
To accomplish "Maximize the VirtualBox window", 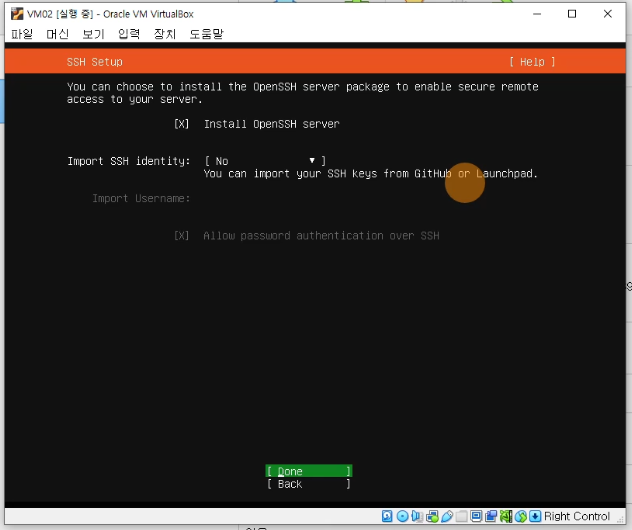I will [572, 14].
